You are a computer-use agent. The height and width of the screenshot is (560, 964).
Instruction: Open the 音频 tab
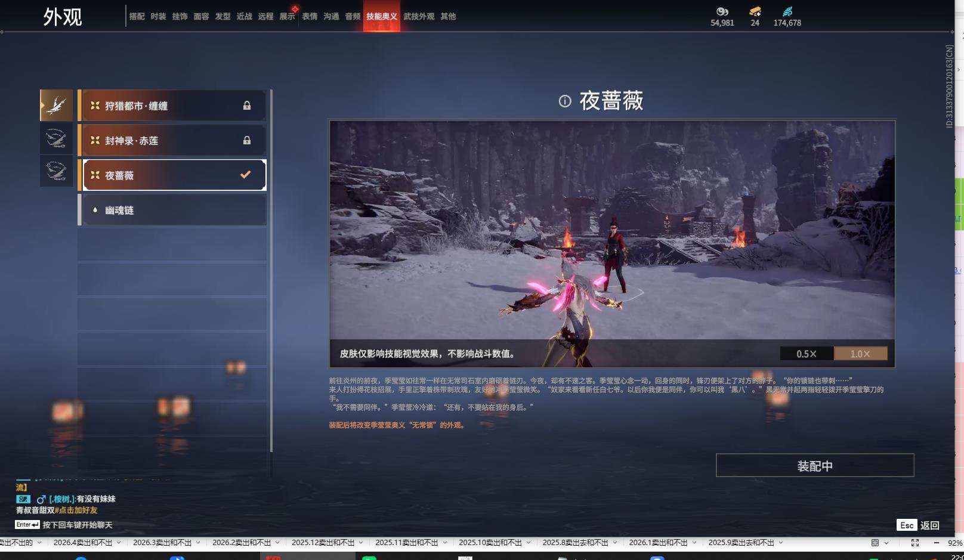point(353,17)
